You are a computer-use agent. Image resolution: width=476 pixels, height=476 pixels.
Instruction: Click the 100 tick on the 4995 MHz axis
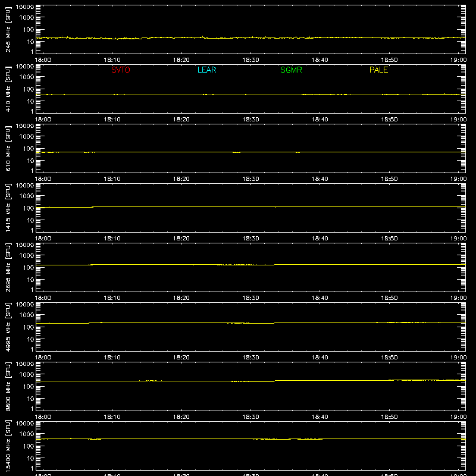tap(29, 327)
